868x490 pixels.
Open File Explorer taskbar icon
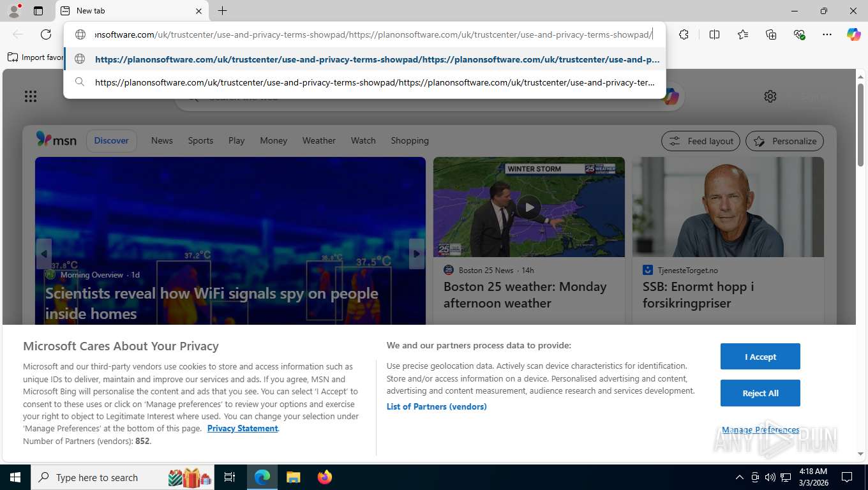tap(293, 477)
